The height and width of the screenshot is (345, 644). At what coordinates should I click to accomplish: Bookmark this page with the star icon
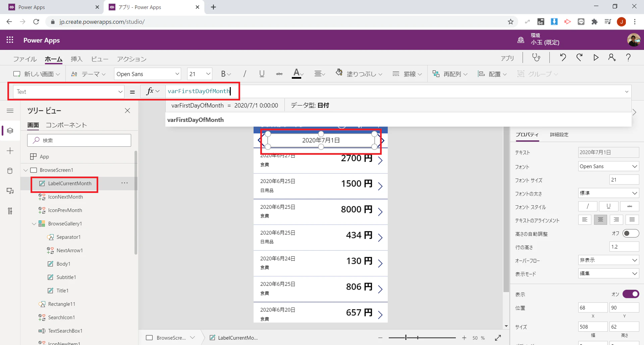tap(511, 22)
